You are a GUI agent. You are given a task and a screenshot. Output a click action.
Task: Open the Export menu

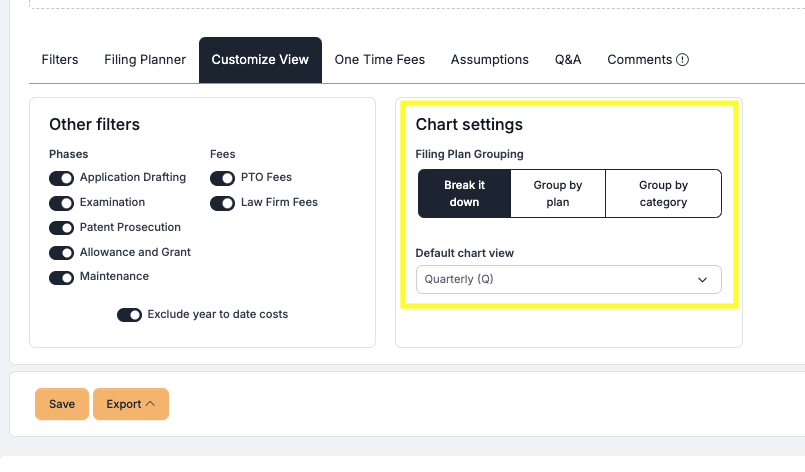[130, 404]
